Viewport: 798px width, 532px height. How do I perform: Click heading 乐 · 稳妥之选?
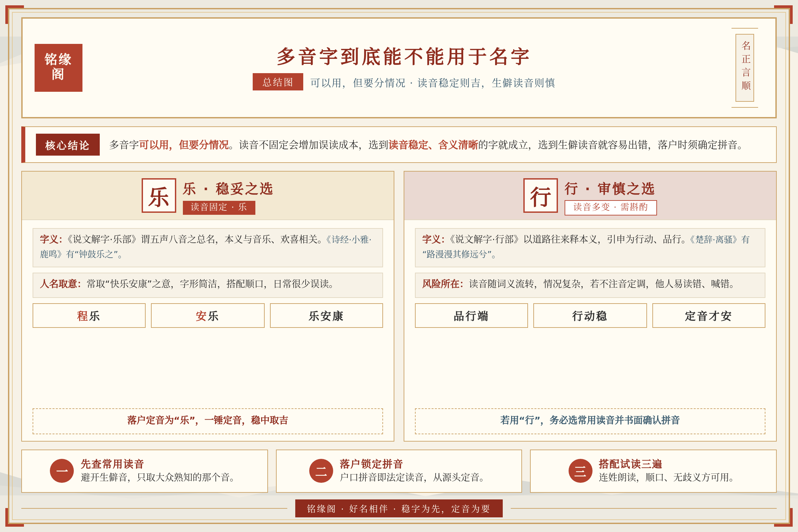(228, 189)
